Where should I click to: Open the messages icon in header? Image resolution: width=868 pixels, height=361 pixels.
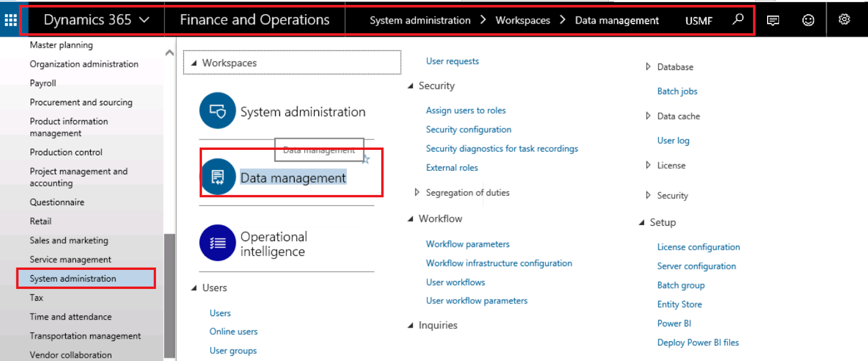[x=773, y=20]
